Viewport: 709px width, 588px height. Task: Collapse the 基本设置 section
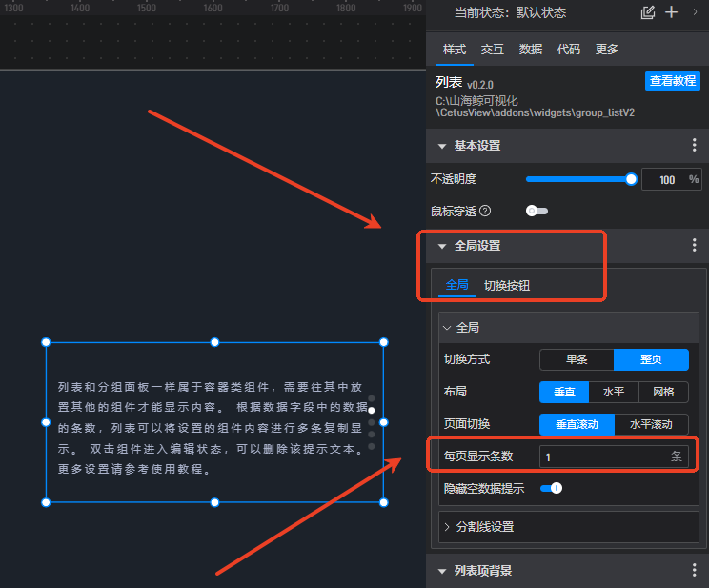pyautogui.click(x=442, y=146)
